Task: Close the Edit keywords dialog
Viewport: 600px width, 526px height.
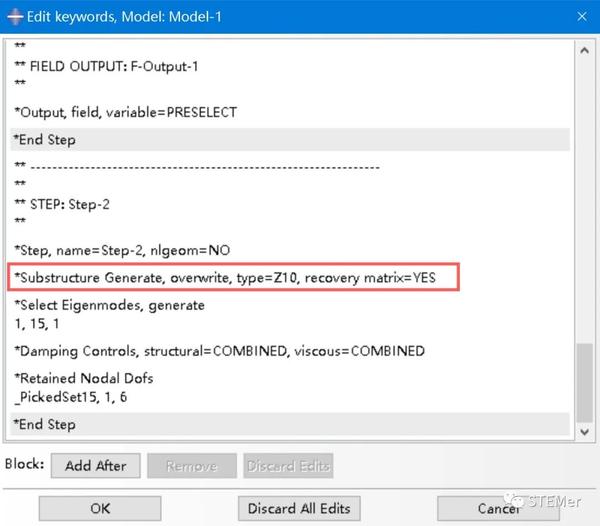Action: click(x=582, y=16)
